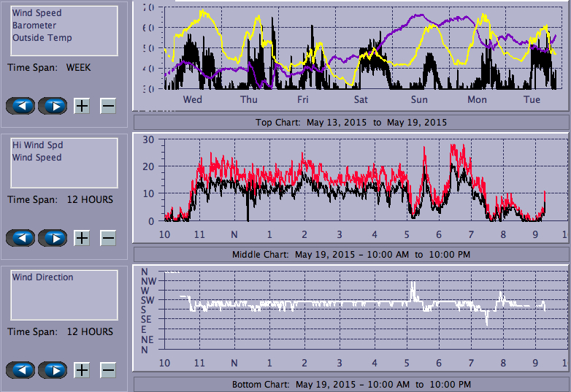Click the Sat marker on weekly chart axis
The width and height of the screenshot is (571, 392).
coord(361,100)
